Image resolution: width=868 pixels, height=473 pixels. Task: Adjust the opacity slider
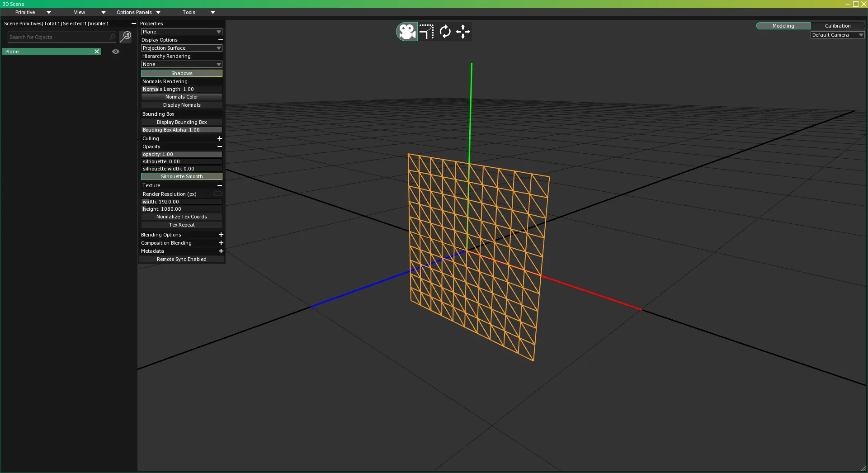click(x=182, y=154)
